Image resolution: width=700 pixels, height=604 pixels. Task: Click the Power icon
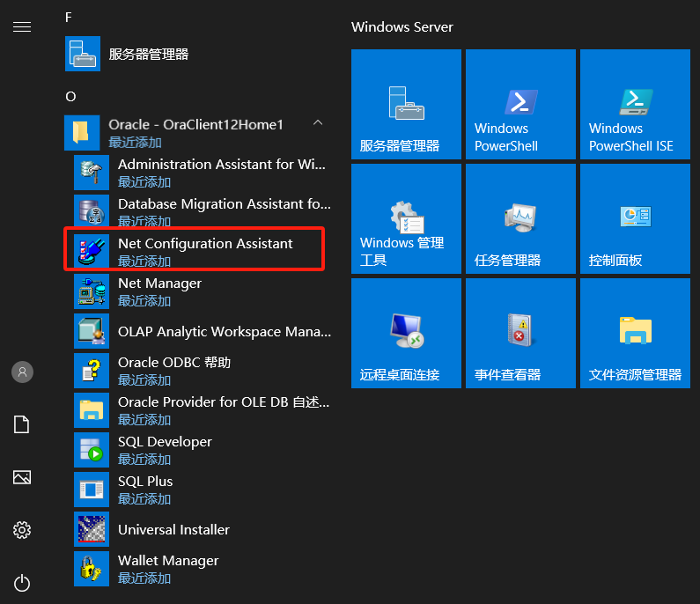click(22, 583)
